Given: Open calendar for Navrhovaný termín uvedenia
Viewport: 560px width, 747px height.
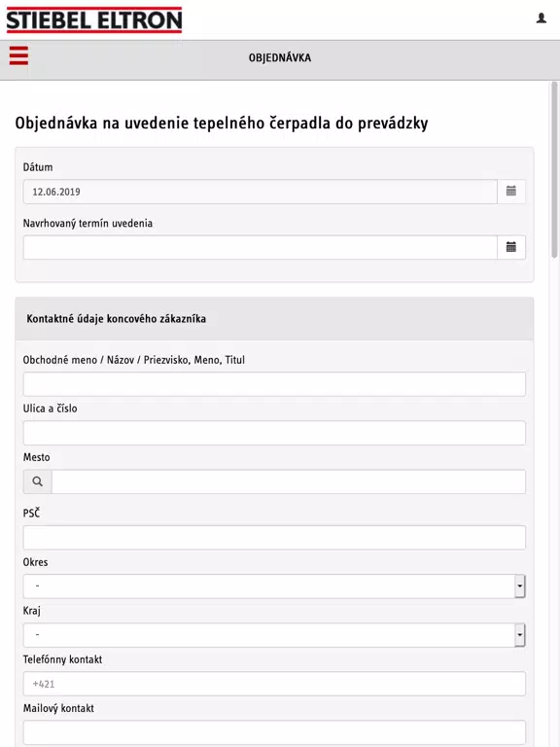Looking at the screenshot, I should (511, 247).
